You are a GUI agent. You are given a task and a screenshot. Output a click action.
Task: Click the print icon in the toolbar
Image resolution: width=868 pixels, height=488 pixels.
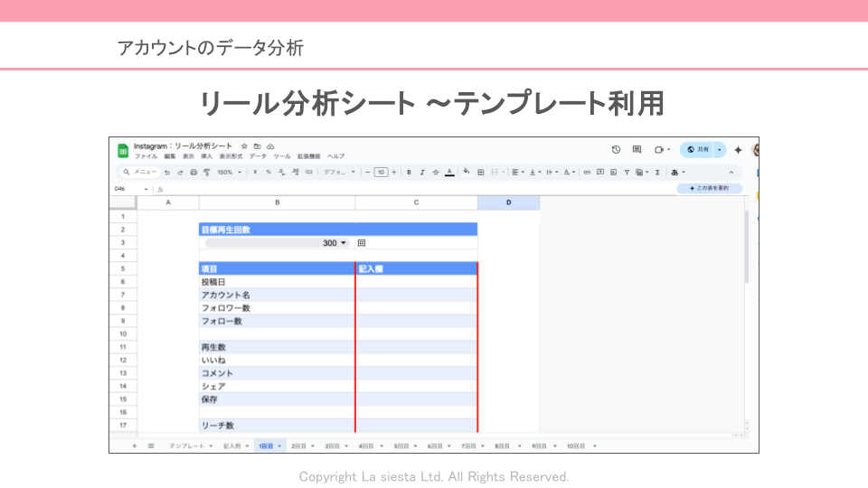pyautogui.click(x=193, y=172)
